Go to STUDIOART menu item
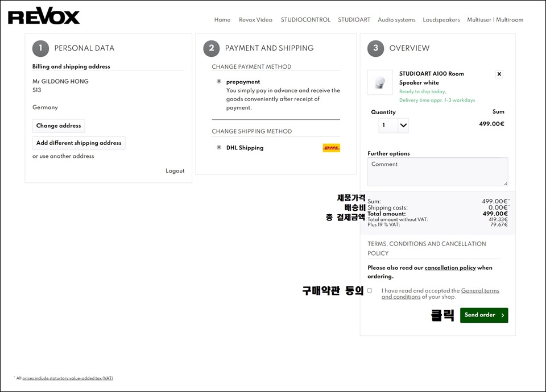The image size is (546, 392). [354, 20]
